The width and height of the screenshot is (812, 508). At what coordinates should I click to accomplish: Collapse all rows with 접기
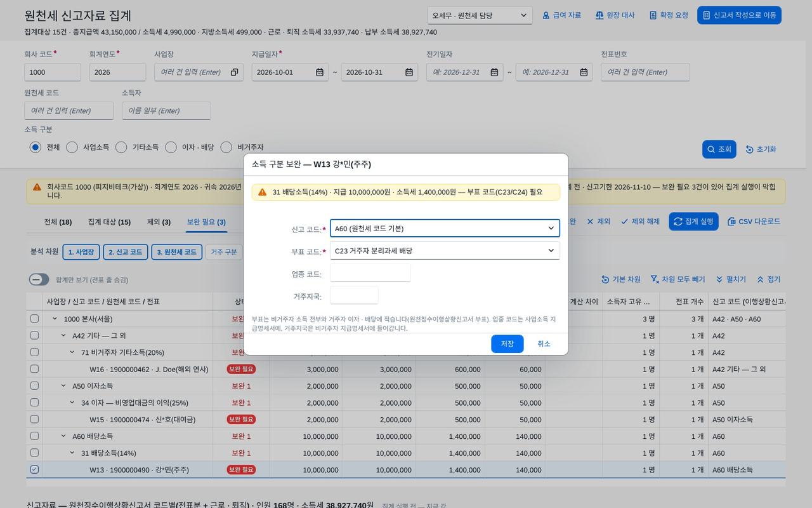769,279
